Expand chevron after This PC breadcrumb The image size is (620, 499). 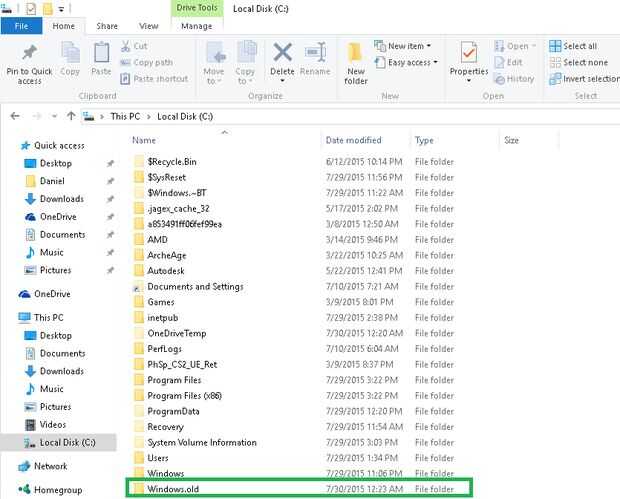click(x=149, y=117)
